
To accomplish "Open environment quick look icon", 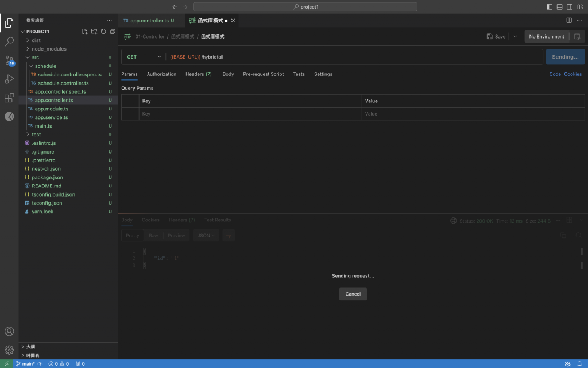I will coord(577,36).
